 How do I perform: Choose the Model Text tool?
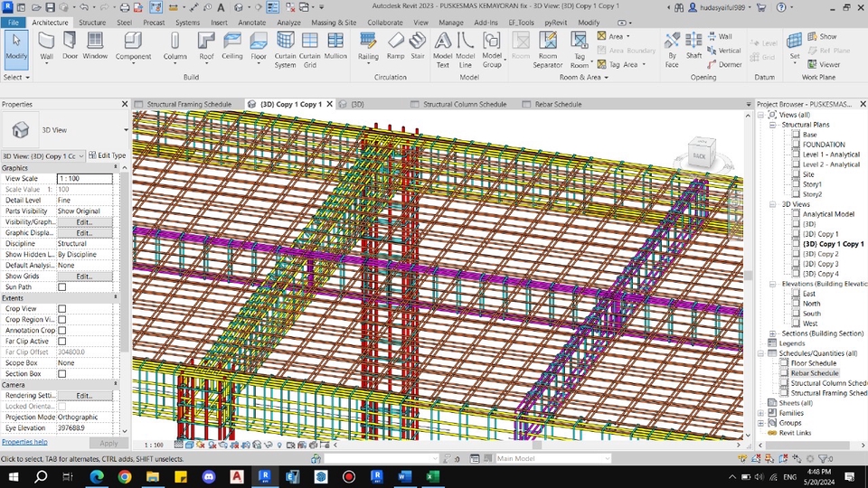(x=442, y=50)
